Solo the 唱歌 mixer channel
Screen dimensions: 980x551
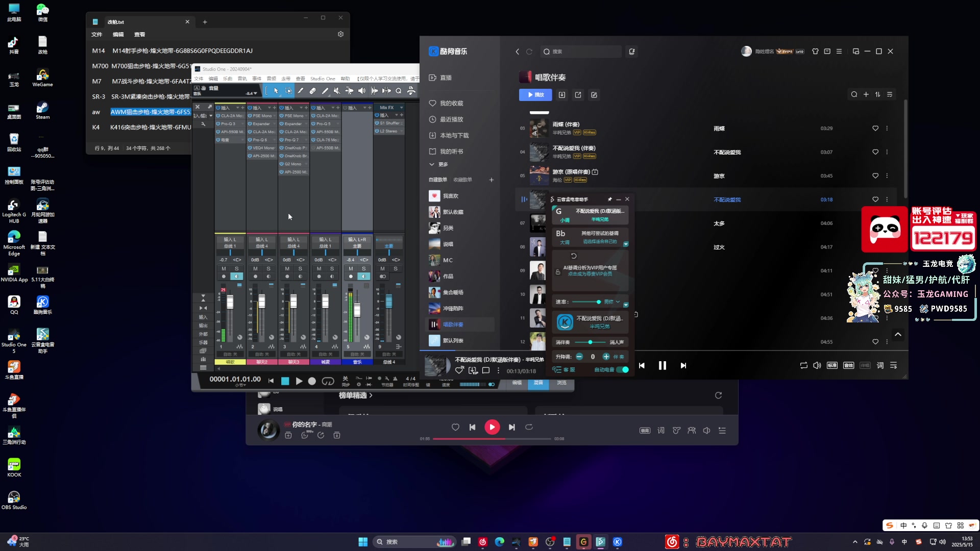point(236,268)
